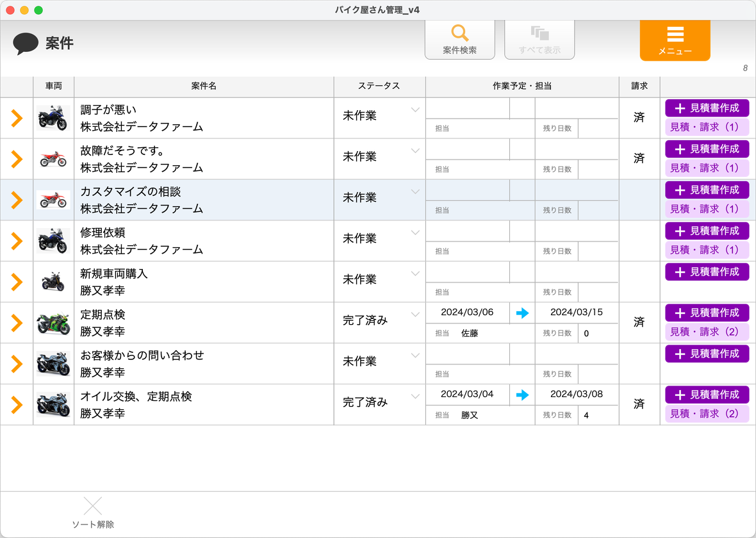Click the 案件名 column header

pyautogui.click(x=204, y=86)
